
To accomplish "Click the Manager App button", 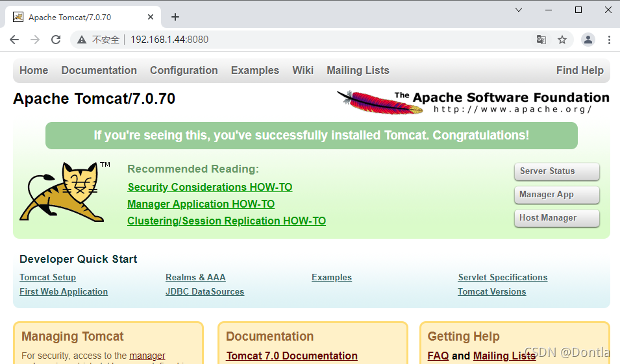I will point(557,195).
